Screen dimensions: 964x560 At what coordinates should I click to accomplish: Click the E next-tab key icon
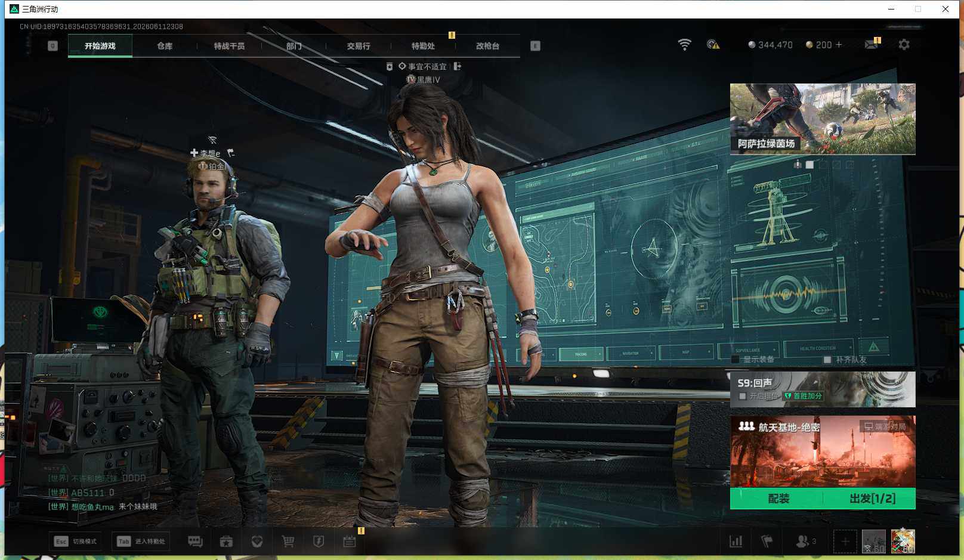(535, 46)
